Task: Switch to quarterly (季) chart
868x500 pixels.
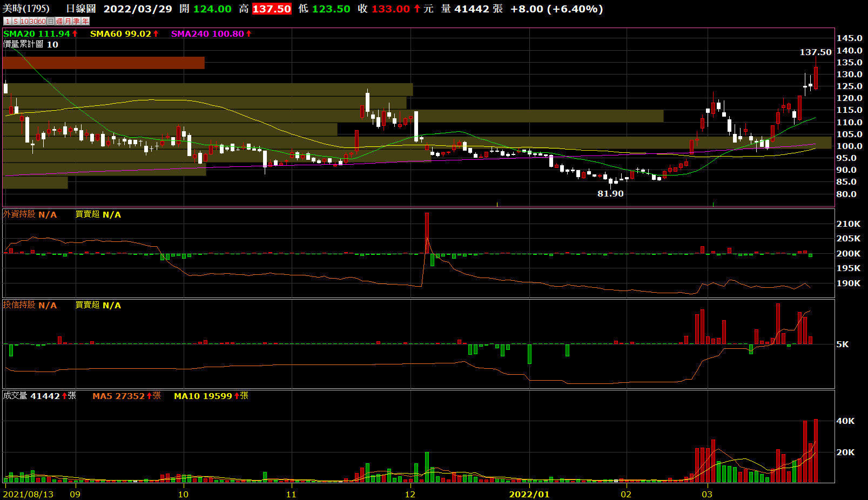Action: [x=77, y=21]
